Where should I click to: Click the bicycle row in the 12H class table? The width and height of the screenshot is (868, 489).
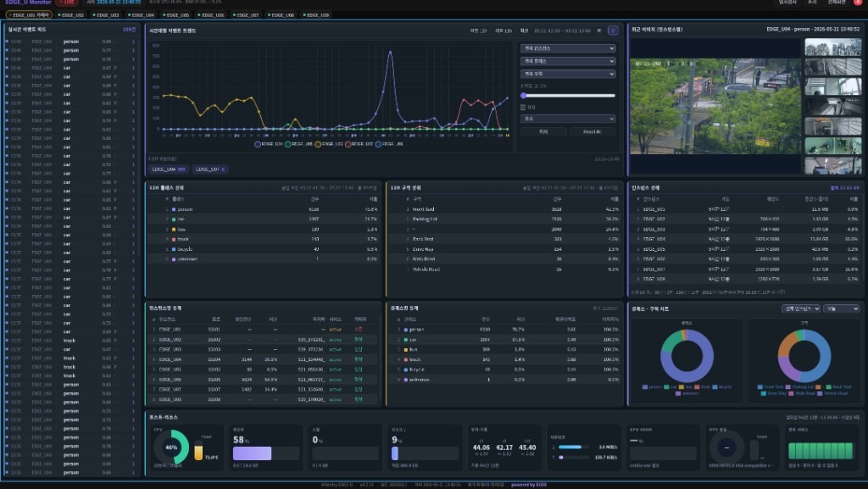263,249
